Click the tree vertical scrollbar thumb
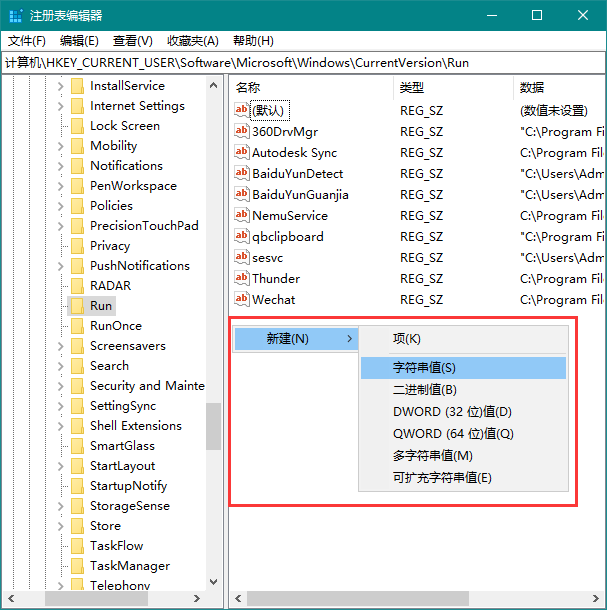This screenshot has height=610, width=607. click(214, 426)
